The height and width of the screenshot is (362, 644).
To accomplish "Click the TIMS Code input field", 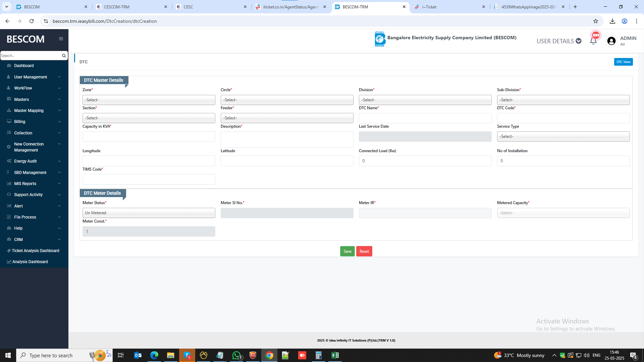I will 149,179.
